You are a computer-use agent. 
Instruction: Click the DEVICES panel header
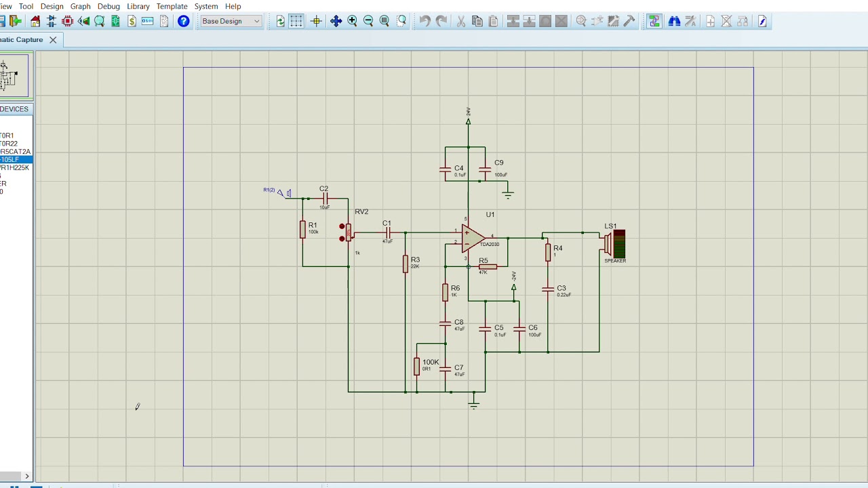pos(15,109)
